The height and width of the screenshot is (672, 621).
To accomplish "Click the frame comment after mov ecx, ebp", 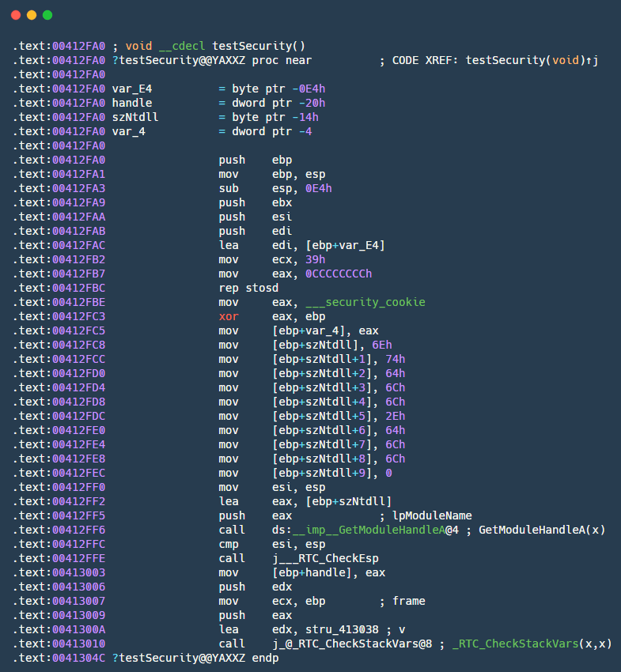I will point(403,601).
